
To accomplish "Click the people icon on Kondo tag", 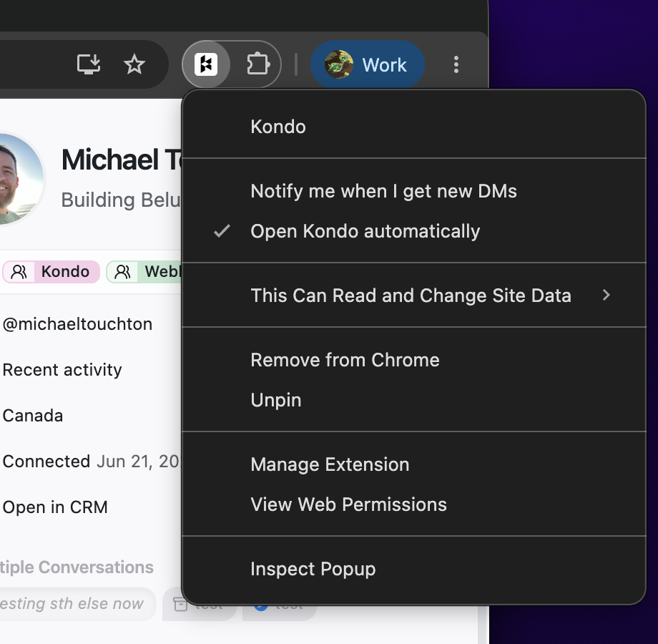I will 19,272.
